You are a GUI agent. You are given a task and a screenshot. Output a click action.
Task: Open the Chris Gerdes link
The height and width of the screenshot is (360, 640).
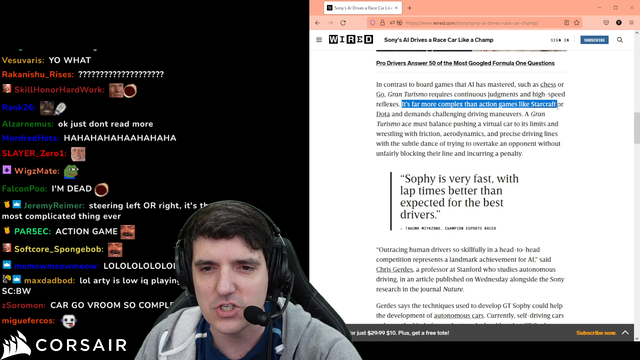pos(394,269)
